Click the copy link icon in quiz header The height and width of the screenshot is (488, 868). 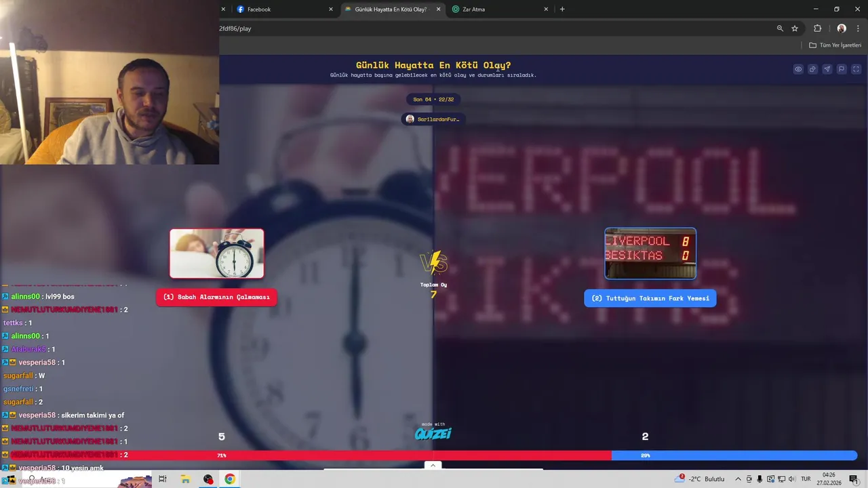(x=812, y=69)
